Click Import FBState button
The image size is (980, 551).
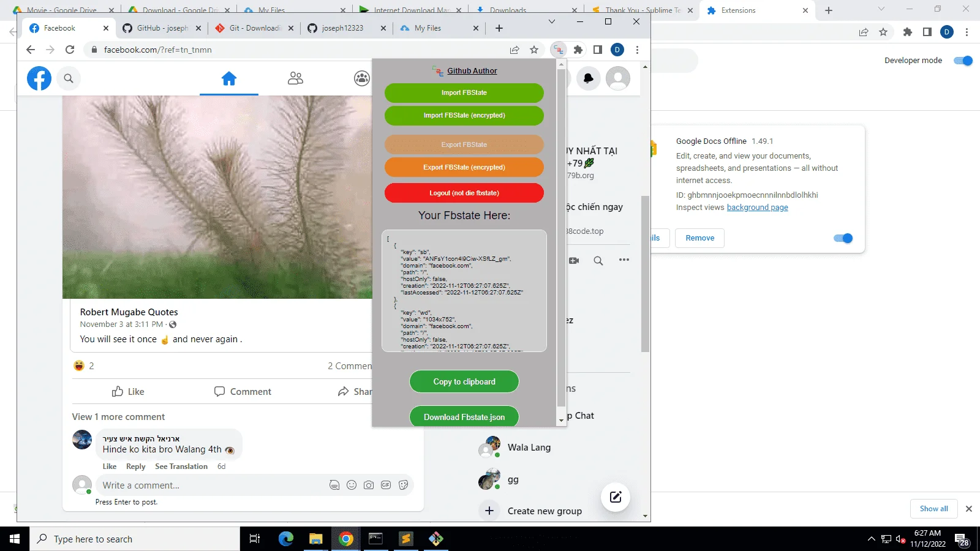(464, 93)
